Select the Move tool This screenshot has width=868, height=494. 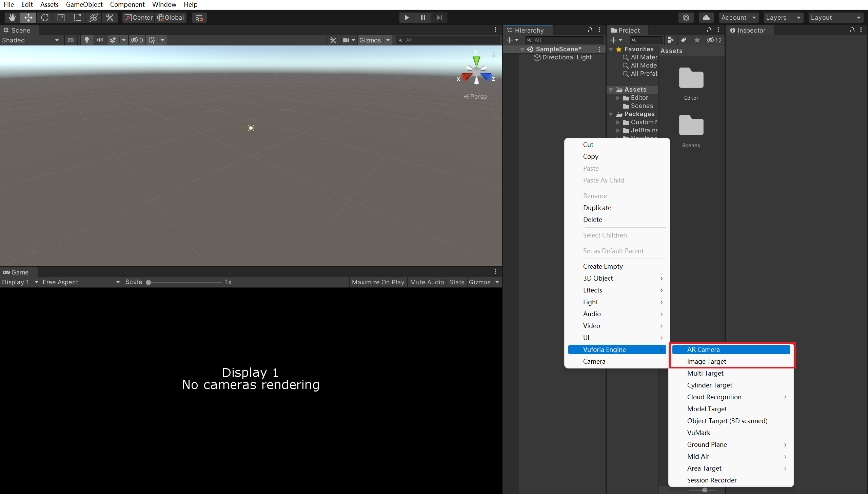coord(28,17)
